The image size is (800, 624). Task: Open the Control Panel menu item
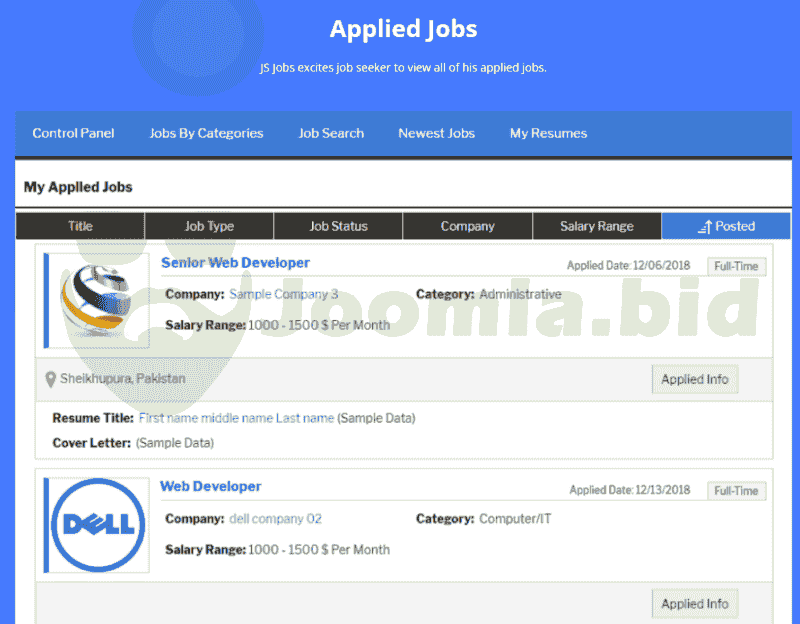73,133
